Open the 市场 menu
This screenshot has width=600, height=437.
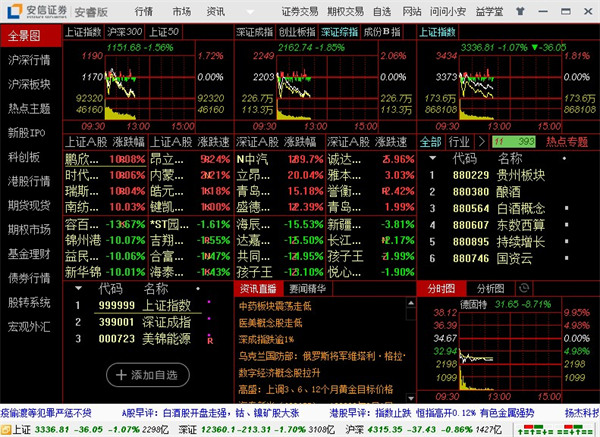(181, 11)
